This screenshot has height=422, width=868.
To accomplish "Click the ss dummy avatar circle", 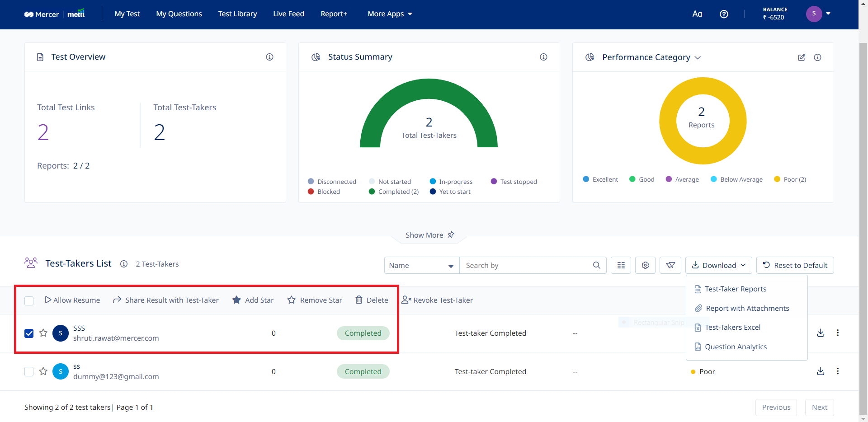I will pos(61,371).
